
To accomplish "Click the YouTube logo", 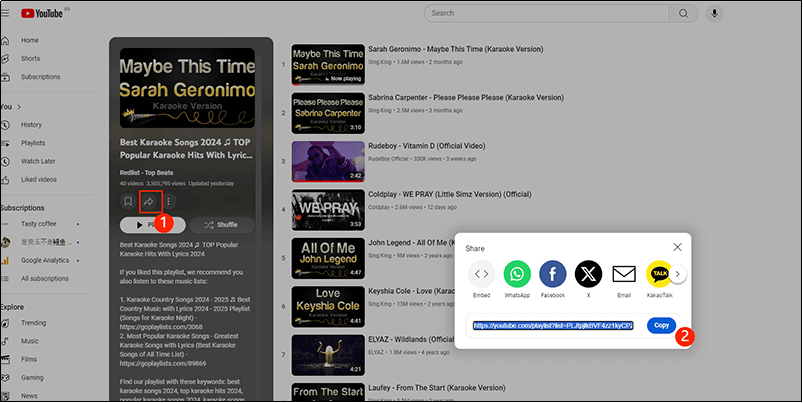I will click(x=43, y=13).
